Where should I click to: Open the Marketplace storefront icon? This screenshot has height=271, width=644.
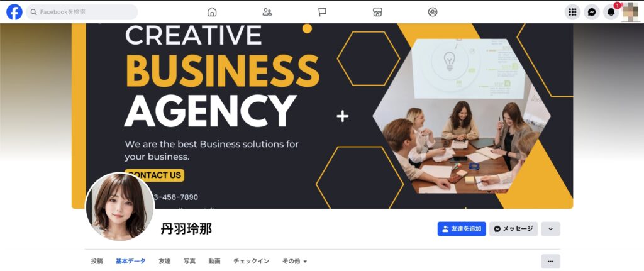(x=377, y=12)
